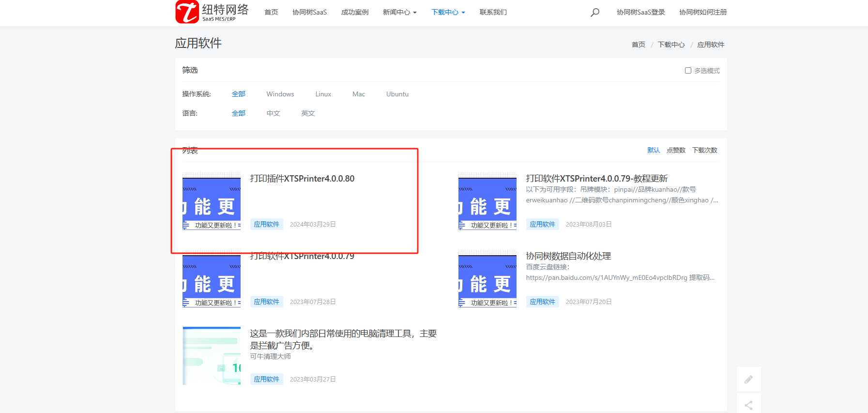Click 应用软件 tag dated 2024年03月29日

(x=267, y=224)
